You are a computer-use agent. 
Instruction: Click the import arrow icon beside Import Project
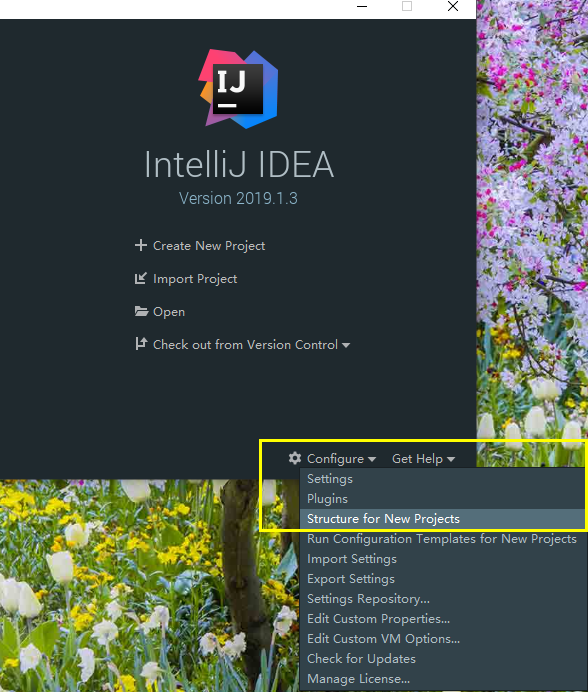(140, 278)
